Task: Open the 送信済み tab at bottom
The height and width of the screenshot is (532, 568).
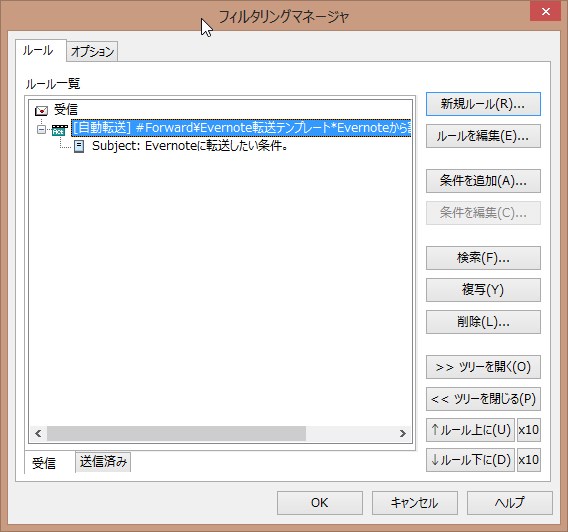Action: (x=103, y=462)
